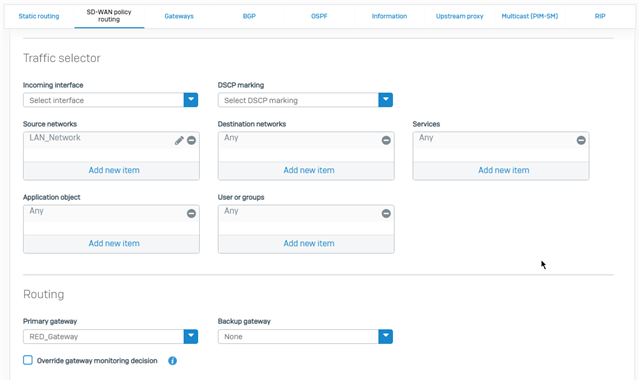The height and width of the screenshot is (381, 640).
Task: Remove Any entry from Services list
Action: click(x=581, y=140)
